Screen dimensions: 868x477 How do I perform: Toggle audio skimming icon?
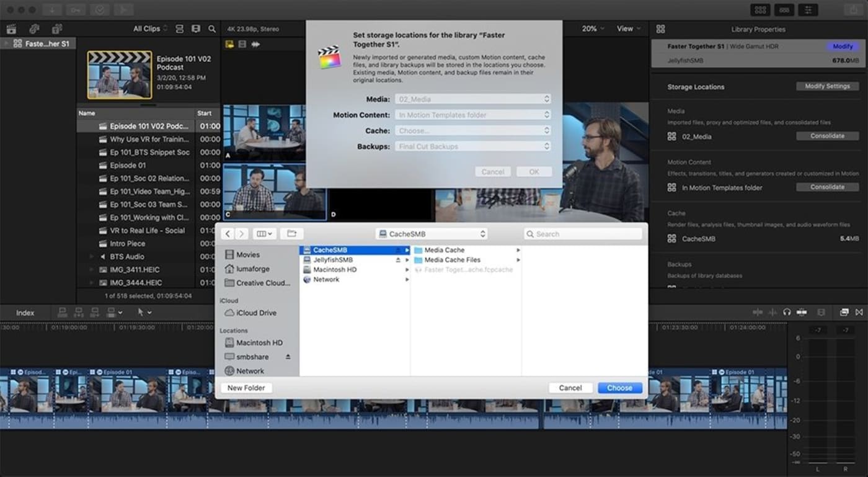(x=773, y=313)
